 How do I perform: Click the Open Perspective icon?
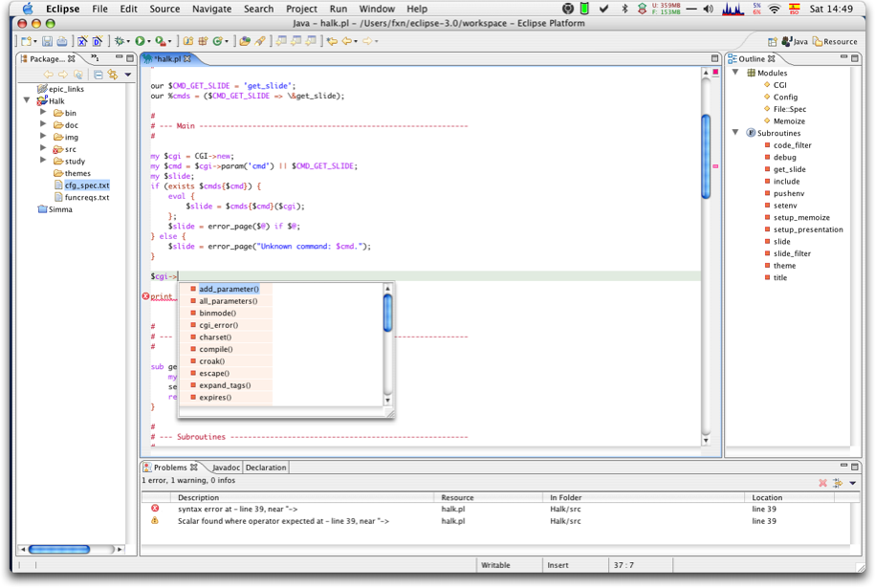point(772,41)
